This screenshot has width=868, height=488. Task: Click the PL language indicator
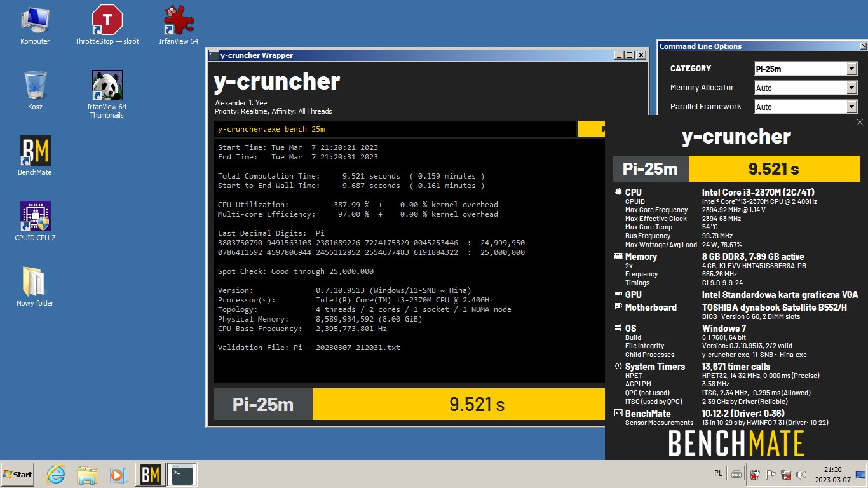click(x=718, y=473)
